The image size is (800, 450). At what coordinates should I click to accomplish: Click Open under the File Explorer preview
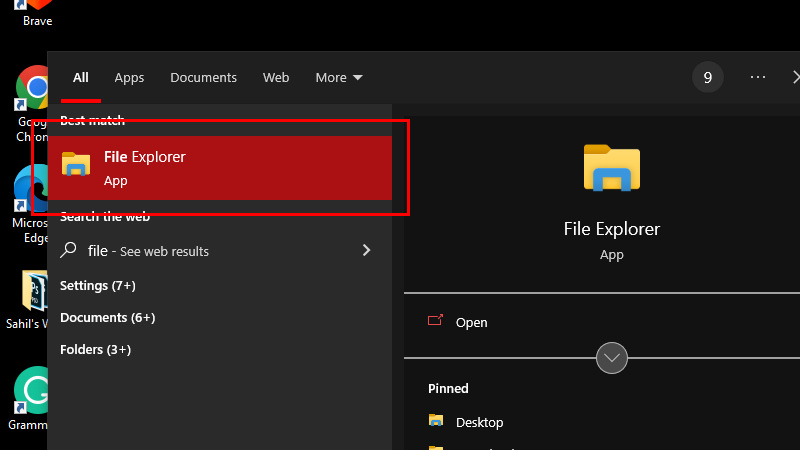[471, 322]
